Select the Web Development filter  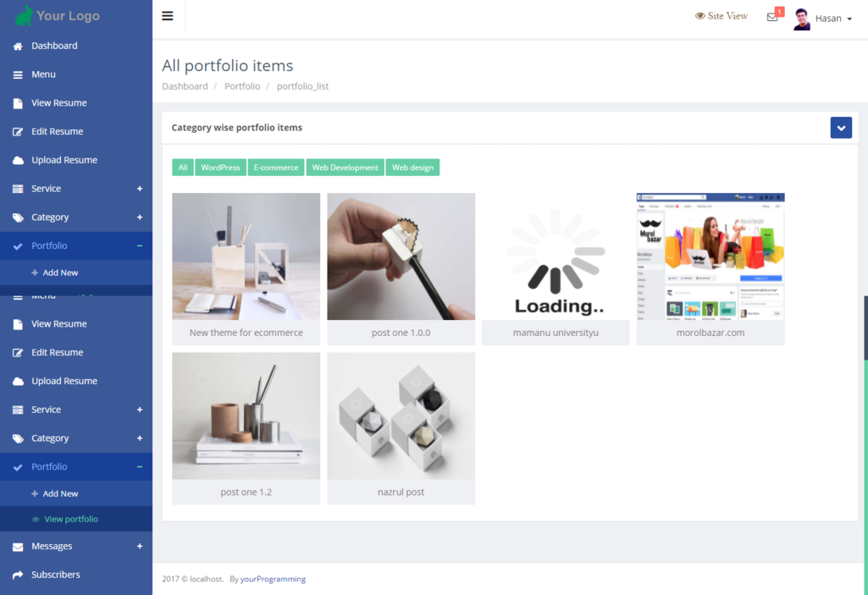(345, 168)
